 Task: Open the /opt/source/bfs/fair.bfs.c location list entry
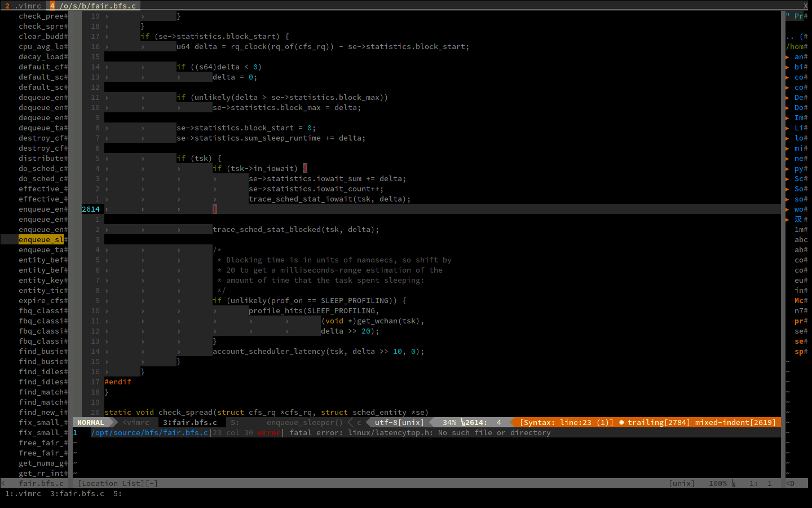coord(149,433)
